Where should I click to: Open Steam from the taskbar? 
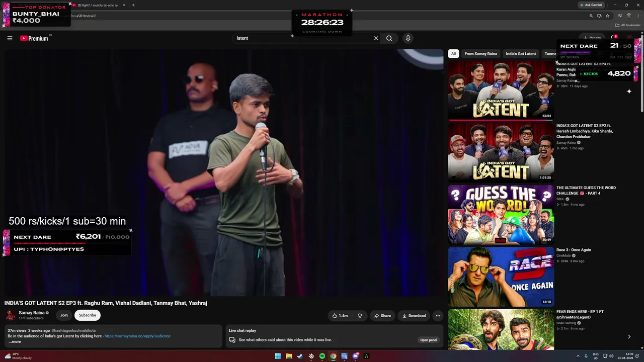point(300,356)
